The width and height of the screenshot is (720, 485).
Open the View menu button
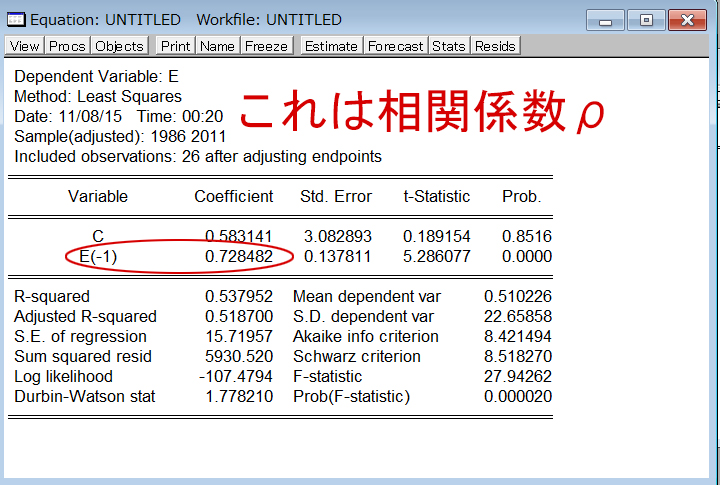click(x=25, y=46)
